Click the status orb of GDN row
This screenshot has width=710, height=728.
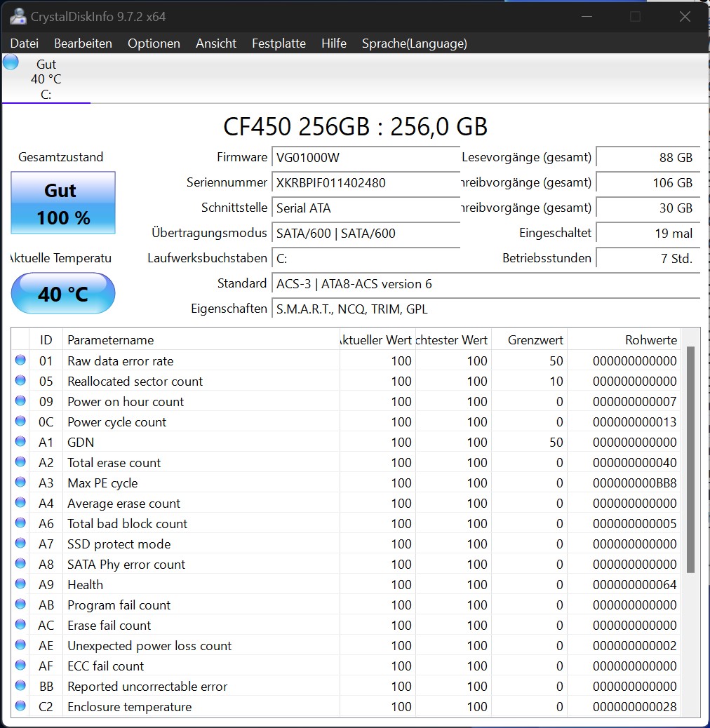(20, 441)
